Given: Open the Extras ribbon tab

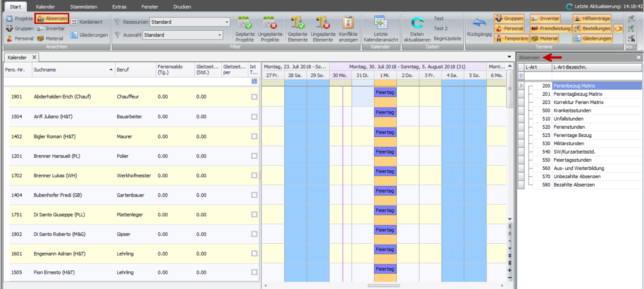Looking at the screenshot, I should [x=119, y=7].
